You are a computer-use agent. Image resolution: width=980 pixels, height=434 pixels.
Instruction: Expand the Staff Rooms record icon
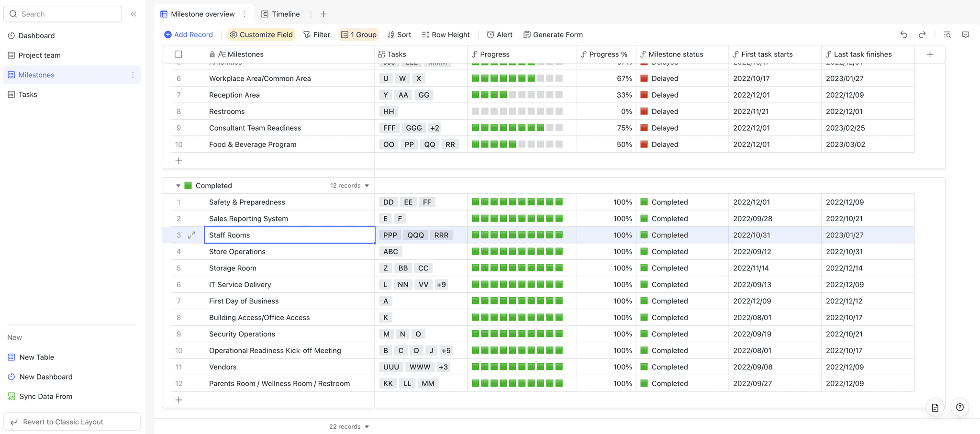point(191,235)
